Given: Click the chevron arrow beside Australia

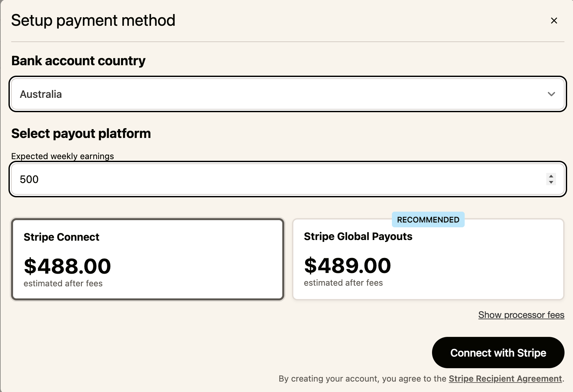Looking at the screenshot, I should pyautogui.click(x=551, y=94).
